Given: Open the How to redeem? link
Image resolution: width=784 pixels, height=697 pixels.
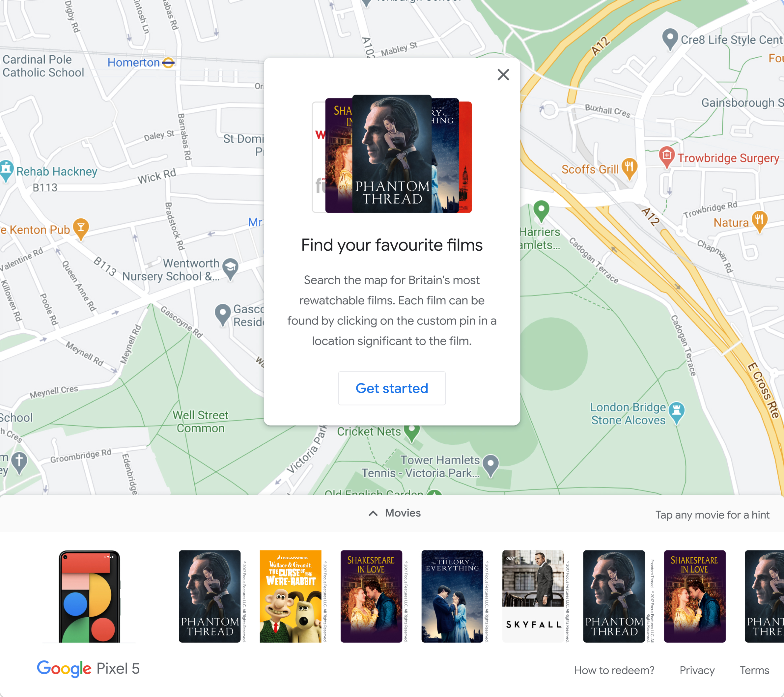Looking at the screenshot, I should [614, 670].
